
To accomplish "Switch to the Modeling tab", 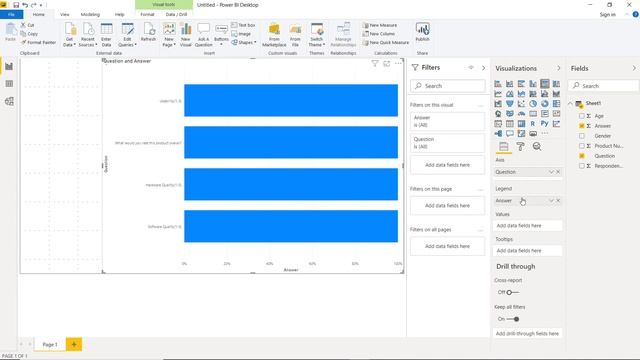I will [90, 14].
